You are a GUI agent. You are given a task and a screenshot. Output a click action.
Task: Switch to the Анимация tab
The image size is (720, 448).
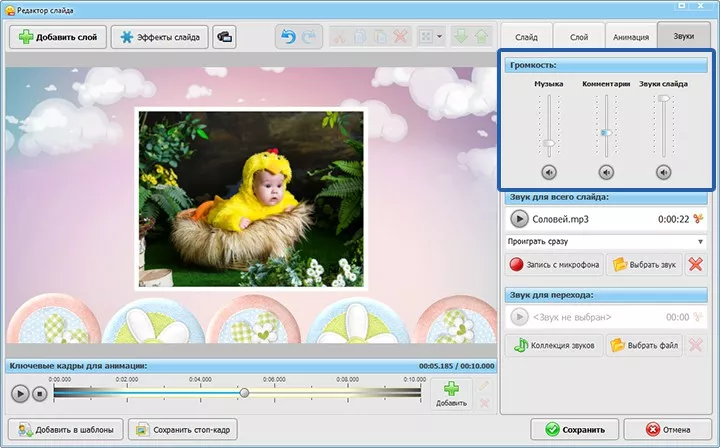(630, 36)
